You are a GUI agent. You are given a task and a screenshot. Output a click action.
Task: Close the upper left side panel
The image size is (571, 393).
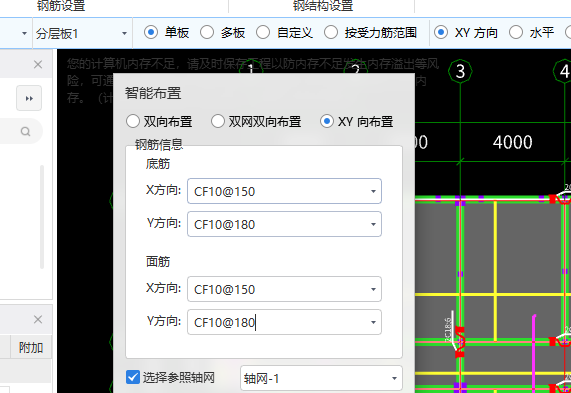coord(38,65)
